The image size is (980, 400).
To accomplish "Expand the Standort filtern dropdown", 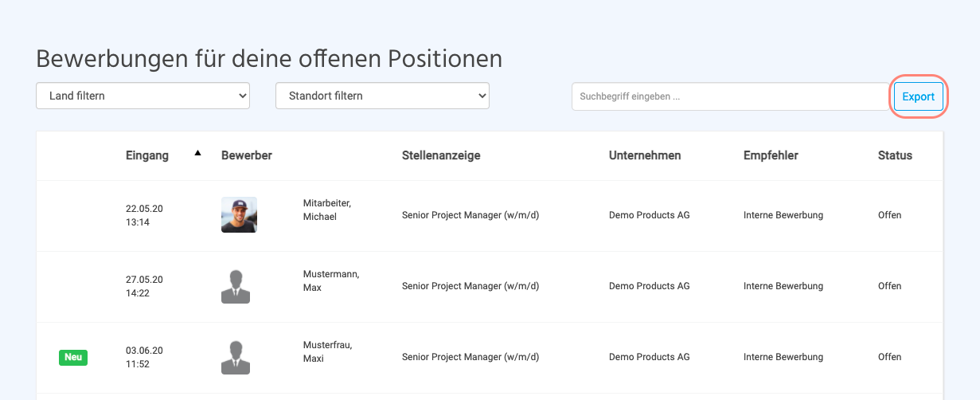I will click(x=382, y=96).
